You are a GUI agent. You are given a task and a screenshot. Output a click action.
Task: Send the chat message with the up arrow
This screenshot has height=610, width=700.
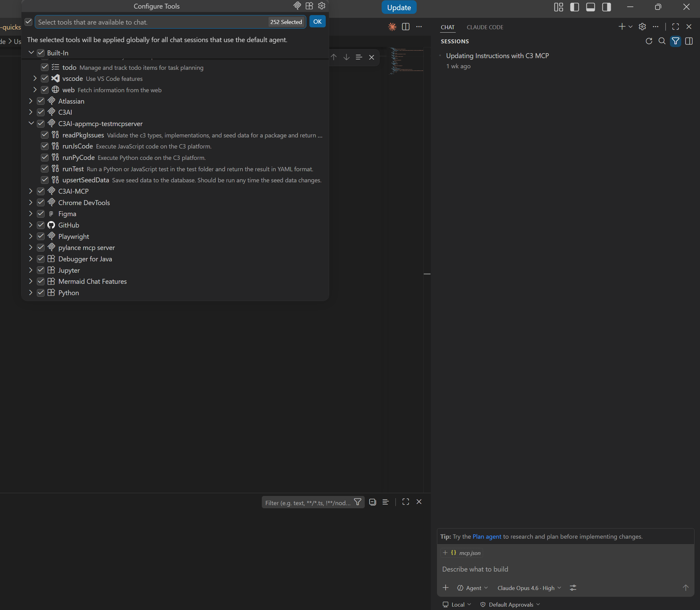click(686, 588)
